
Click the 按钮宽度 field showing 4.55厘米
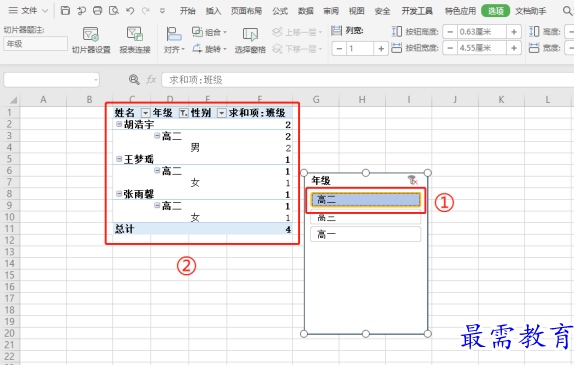click(x=482, y=48)
